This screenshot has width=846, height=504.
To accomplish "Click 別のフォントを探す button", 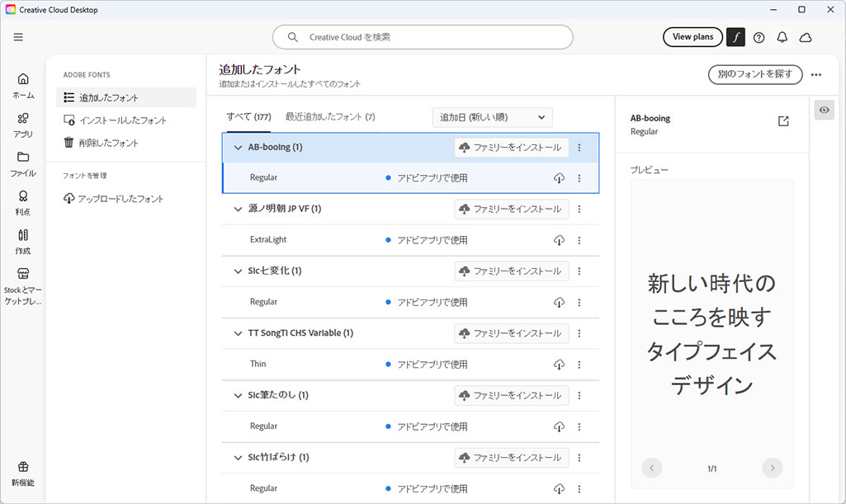I will pyautogui.click(x=754, y=74).
